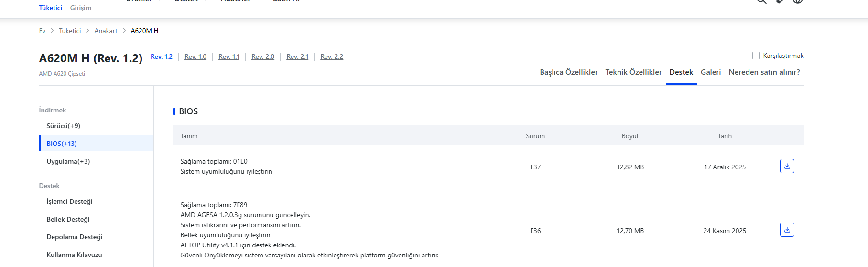Click the BIOS section heading
Screen dimensions: 868x267
point(188,111)
